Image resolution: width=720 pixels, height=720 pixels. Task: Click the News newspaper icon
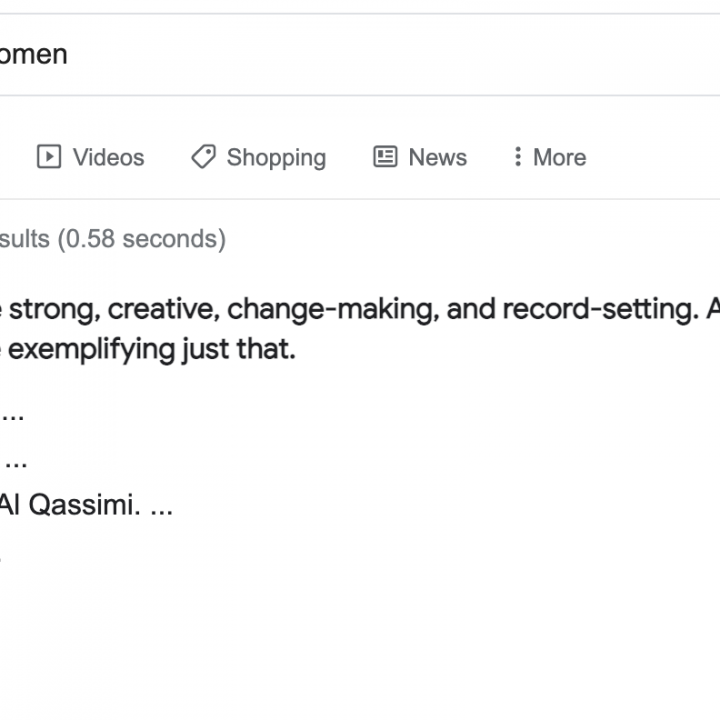coord(385,157)
